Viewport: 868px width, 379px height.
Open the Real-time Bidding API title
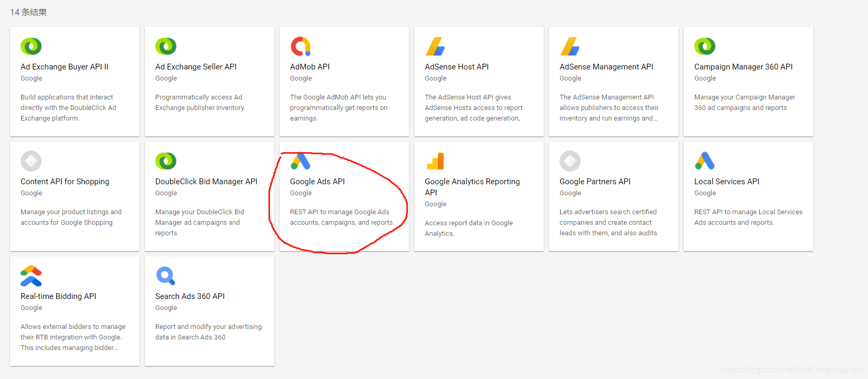pos(58,296)
